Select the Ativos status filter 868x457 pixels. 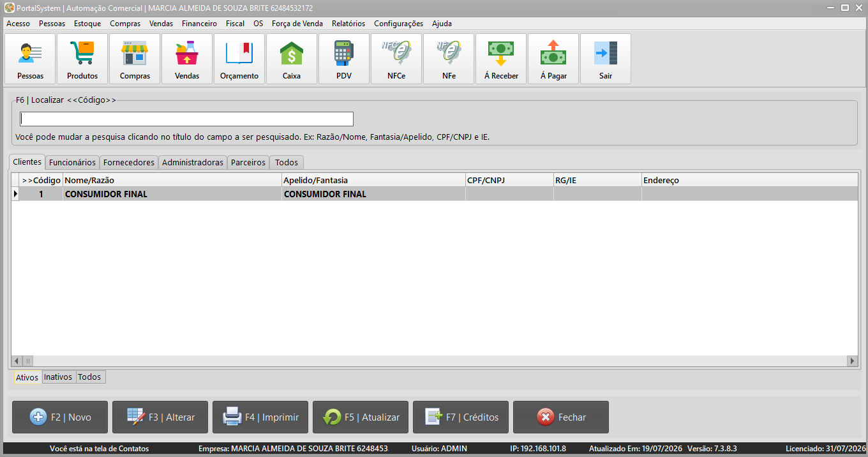27,377
